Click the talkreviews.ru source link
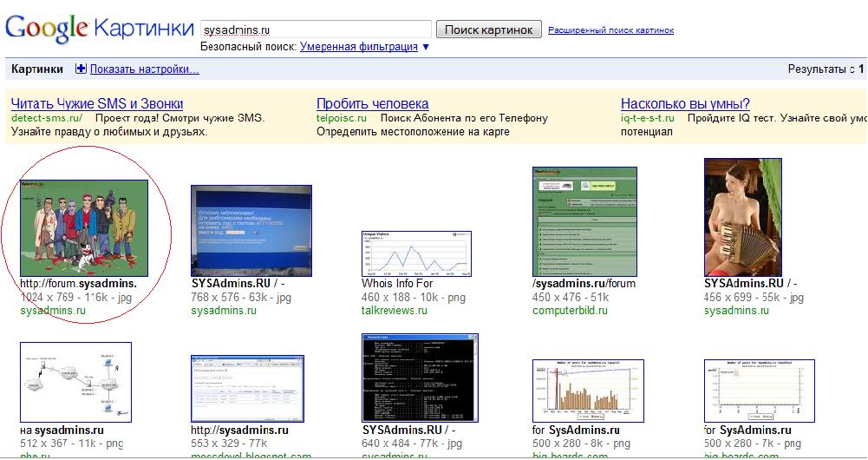Image resolution: width=868 pixels, height=460 pixels. (395, 311)
